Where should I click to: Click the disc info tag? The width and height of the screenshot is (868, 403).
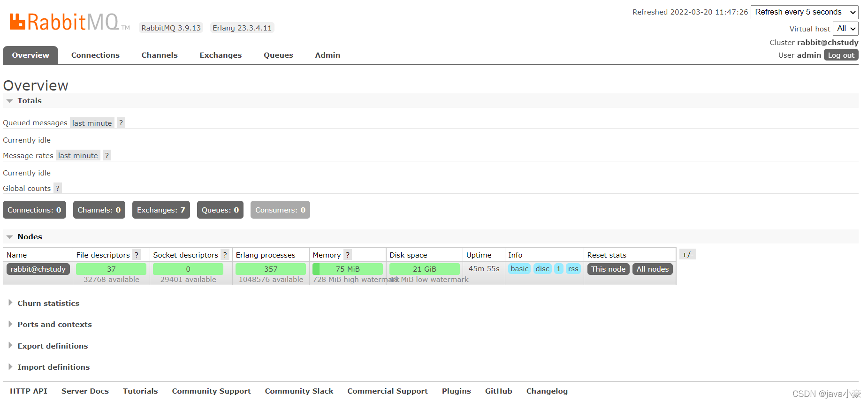click(542, 268)
